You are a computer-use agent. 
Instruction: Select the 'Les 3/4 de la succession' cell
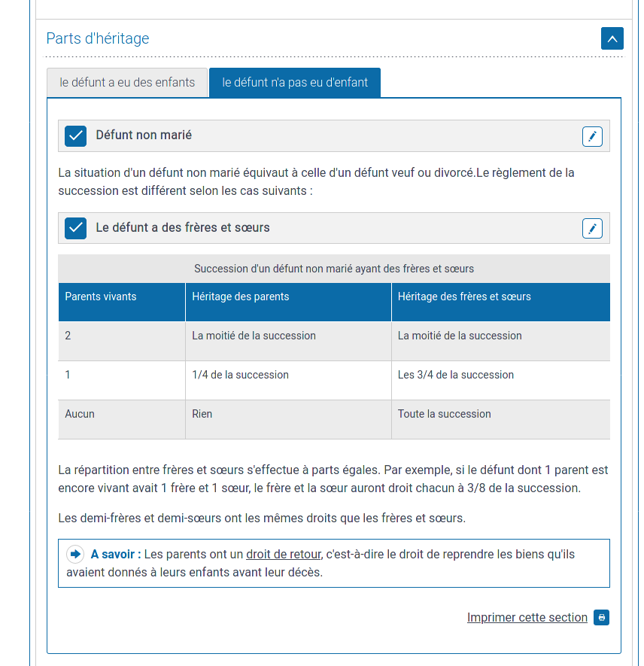click(456, 375)
